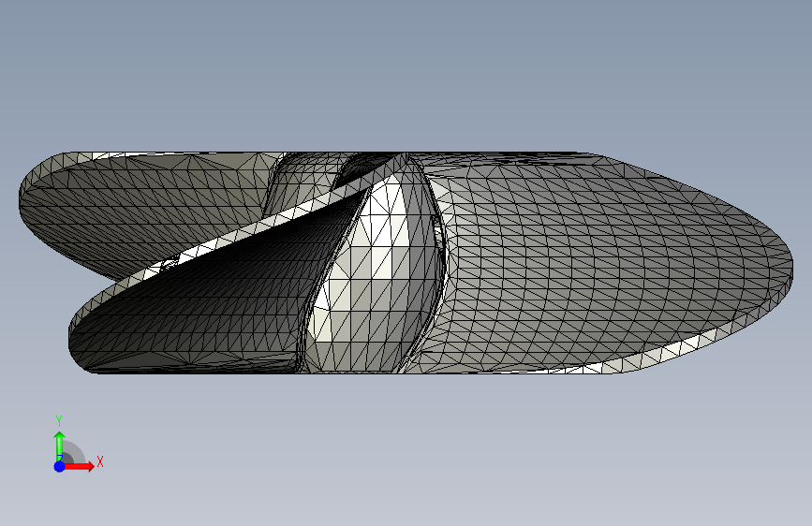The height and width of the screenshot is (526, 812).
Task: Click the red X axis arrow on the triad
Action: tap(79, 466)
